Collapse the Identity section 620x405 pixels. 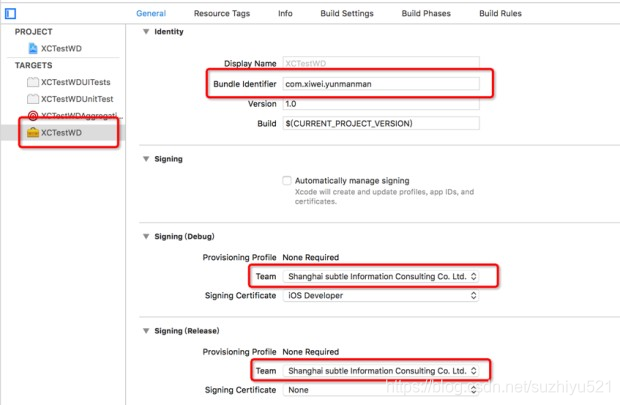click(x=146, y=31)
